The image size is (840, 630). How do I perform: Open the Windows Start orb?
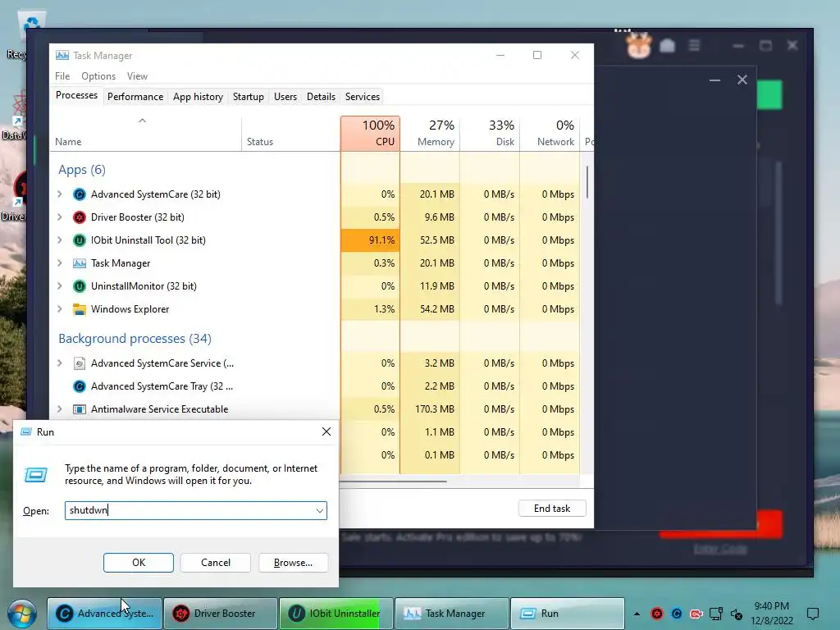click(22, 614)
